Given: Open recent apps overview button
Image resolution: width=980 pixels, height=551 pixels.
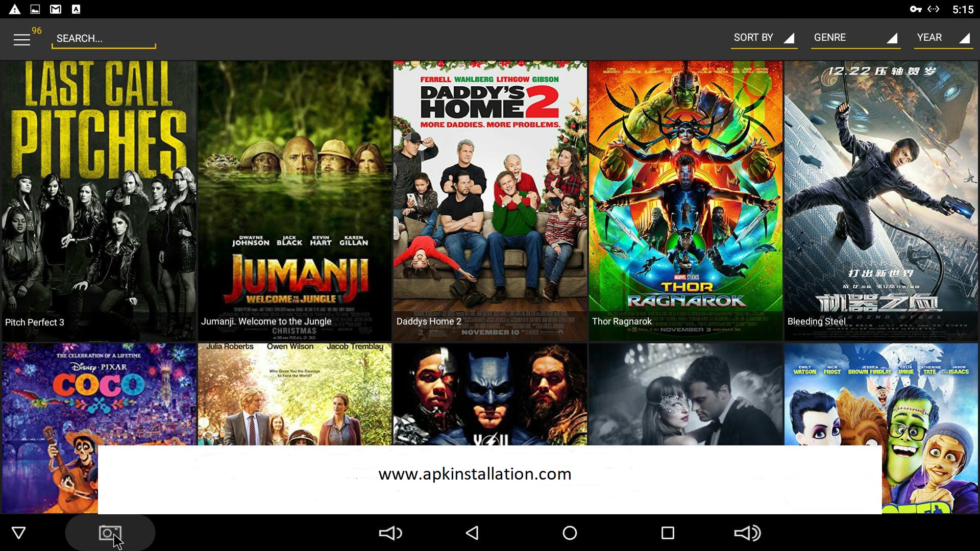Looking at the screenshot, I should tap(667, 533).
